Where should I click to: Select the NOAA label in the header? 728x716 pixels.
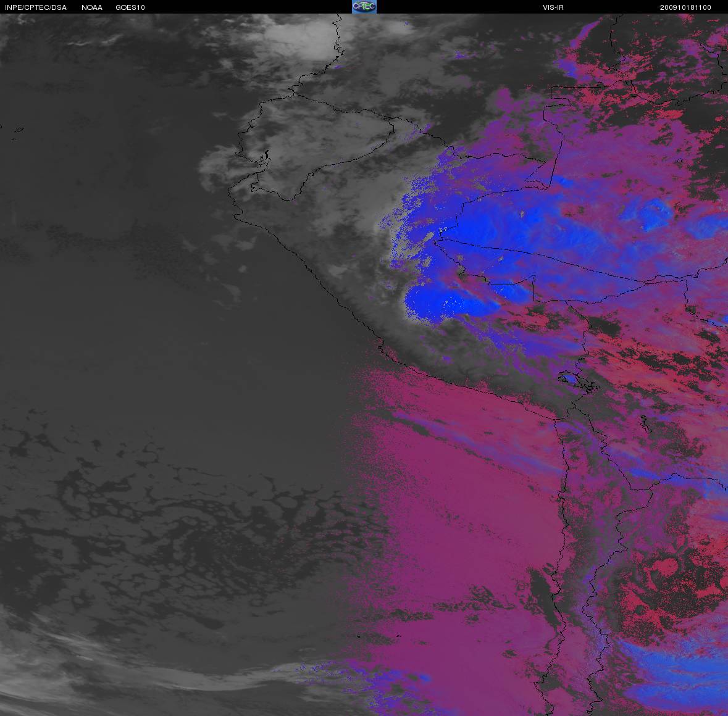tap(92, 7)
